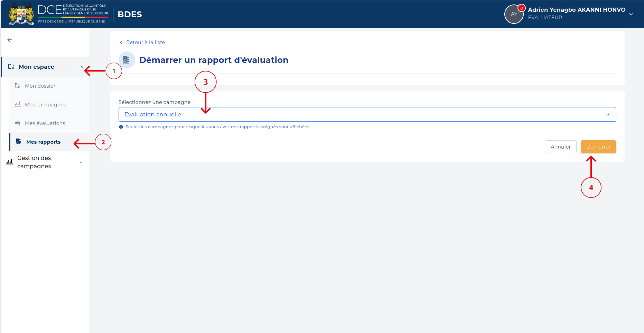This screenshot has height=333, width=644.
Task: Click the Benin coat of arms logo
Action: point(21,14)
